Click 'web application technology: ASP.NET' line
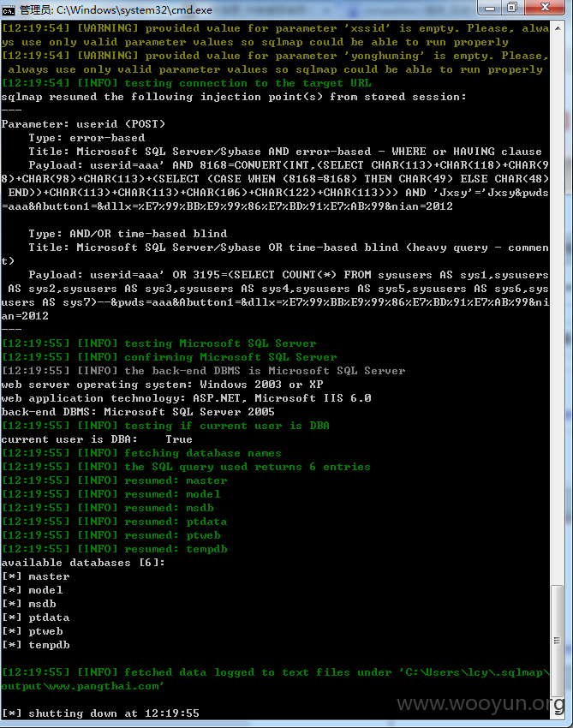Screen dimensions: 573x728 (186, 398)
